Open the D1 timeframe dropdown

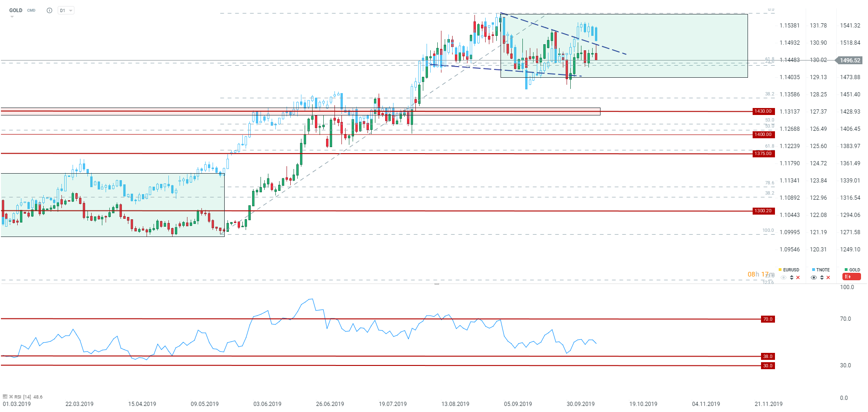click(66, 10)
